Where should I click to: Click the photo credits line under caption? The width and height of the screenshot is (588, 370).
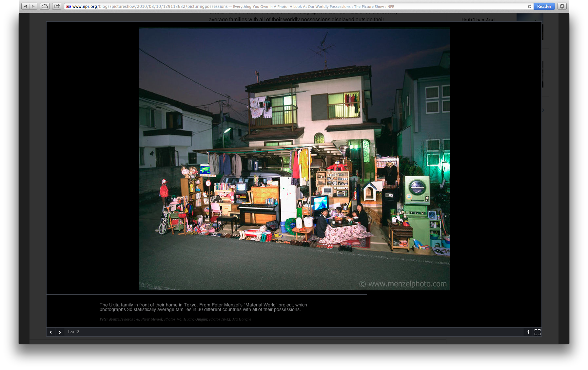tap(175, 319)
